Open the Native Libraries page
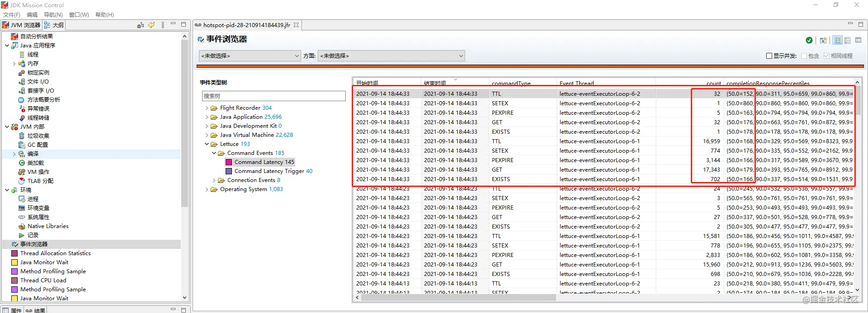Viewport: 868px width, 313px height. click(48, 226)
